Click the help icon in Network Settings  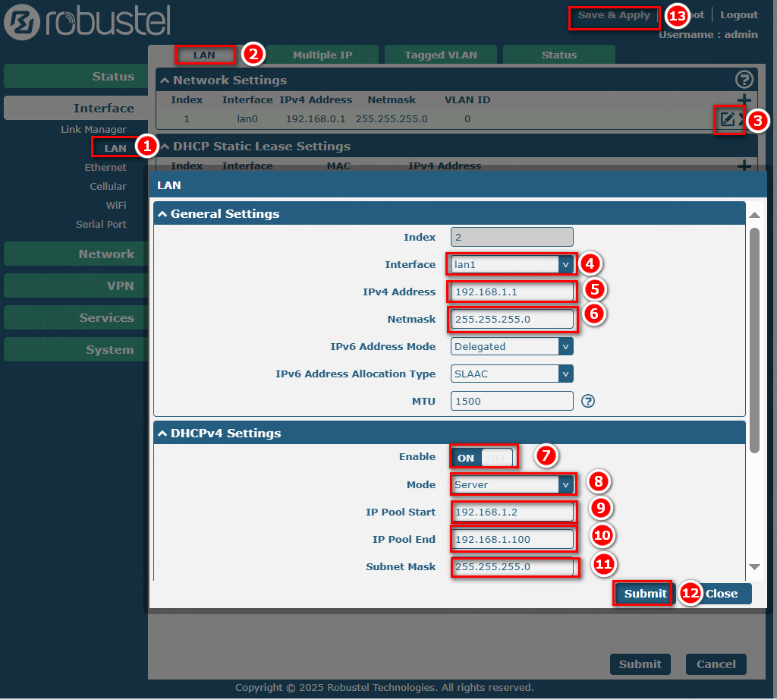coord(744,79)
